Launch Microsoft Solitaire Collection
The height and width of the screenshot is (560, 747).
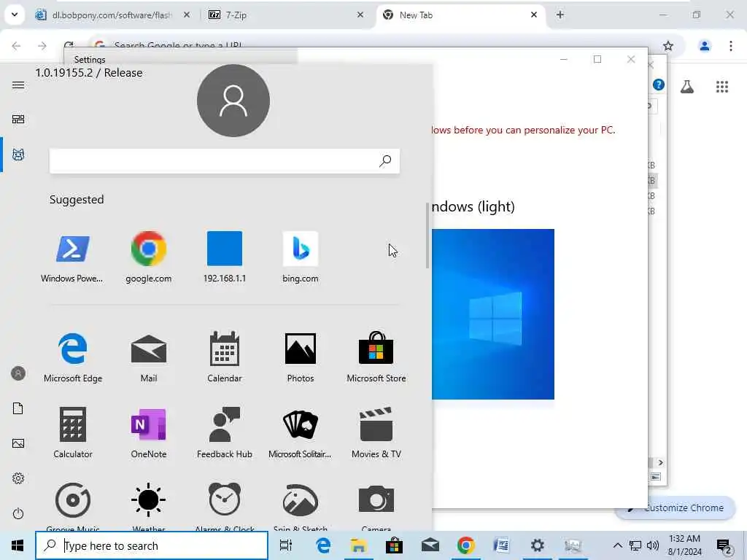(300, 432)
